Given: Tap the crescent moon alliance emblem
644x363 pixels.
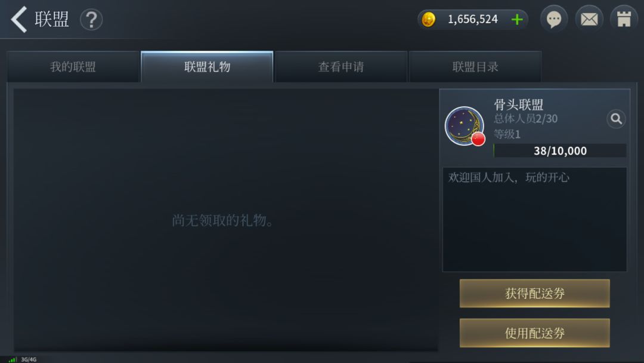Looking at the screenshot, I should [x=465, y=126].
